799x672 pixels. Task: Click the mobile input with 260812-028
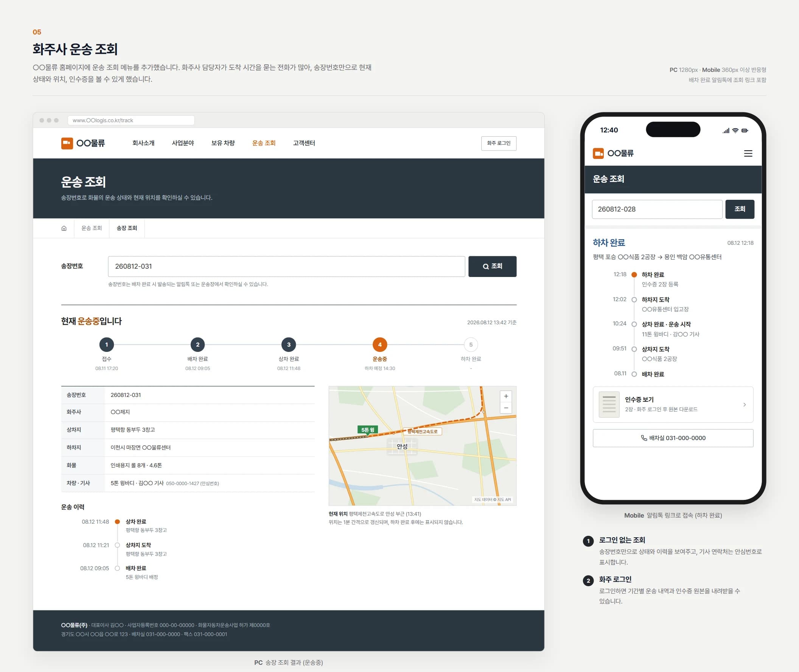pos(657,209)
